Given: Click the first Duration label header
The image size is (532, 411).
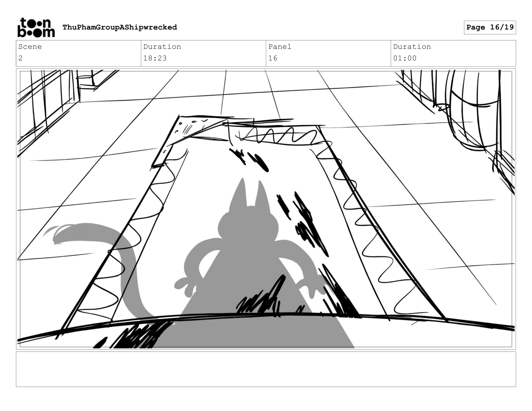Looking at the screenshot, I should (x=162, y=47).
